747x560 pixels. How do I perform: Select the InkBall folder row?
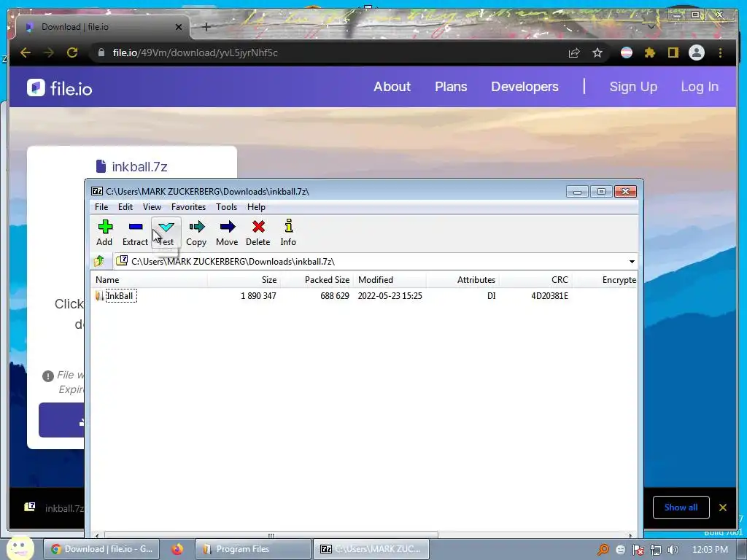pos(364,296)
